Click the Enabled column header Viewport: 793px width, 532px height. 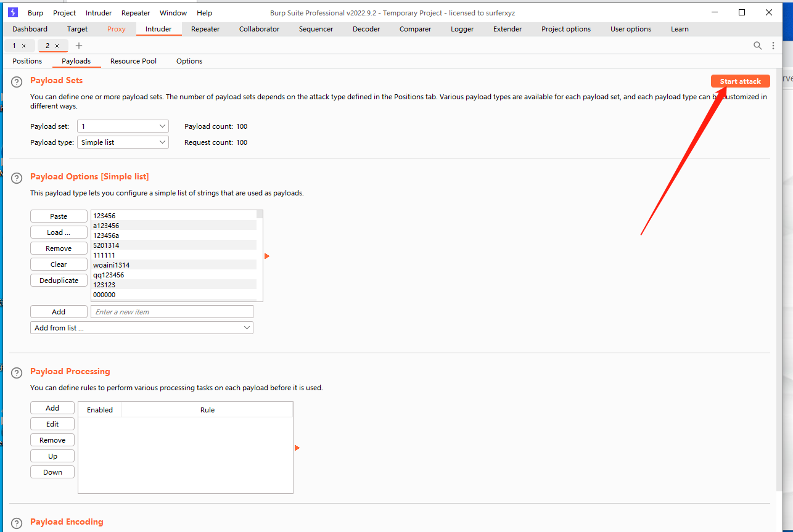100,410
